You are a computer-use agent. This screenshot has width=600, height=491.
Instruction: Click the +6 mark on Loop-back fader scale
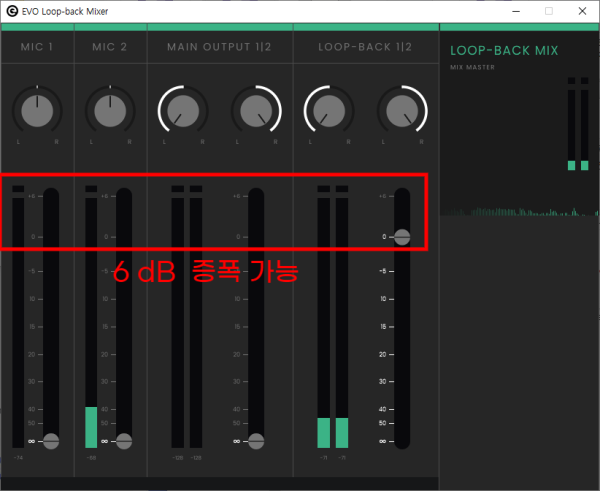(383, 196)
